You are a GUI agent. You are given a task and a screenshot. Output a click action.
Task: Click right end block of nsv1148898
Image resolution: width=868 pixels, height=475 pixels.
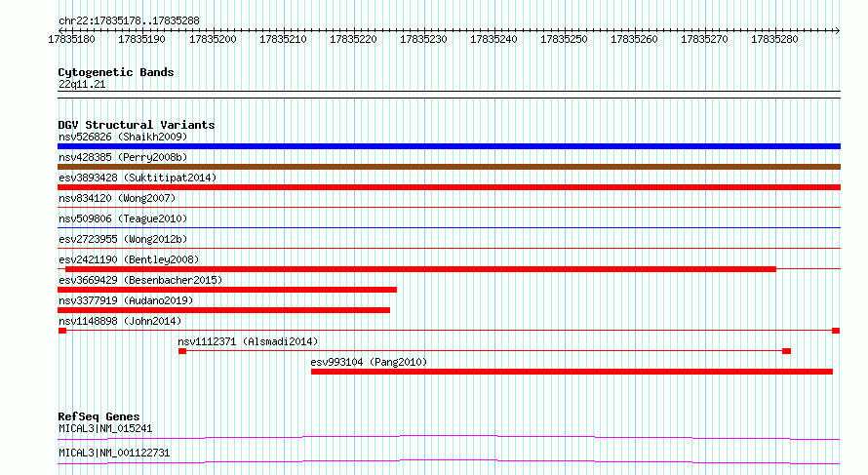(836, 331)
